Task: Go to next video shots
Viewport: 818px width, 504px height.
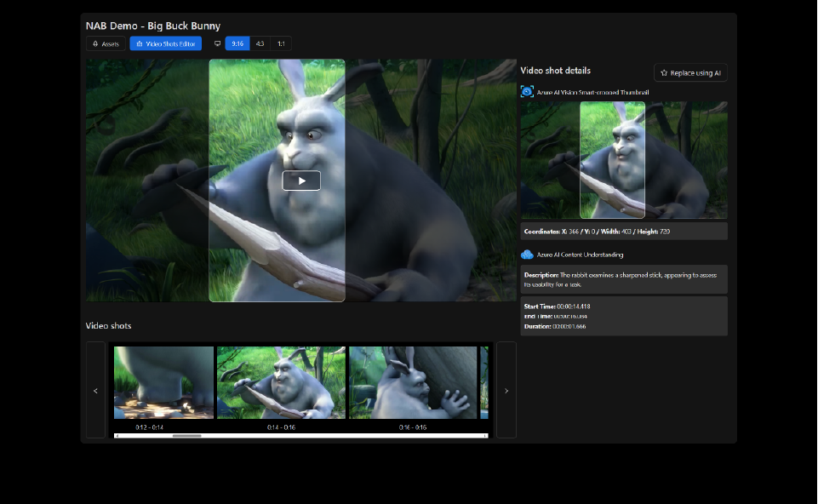Action: tap(506, 390)
